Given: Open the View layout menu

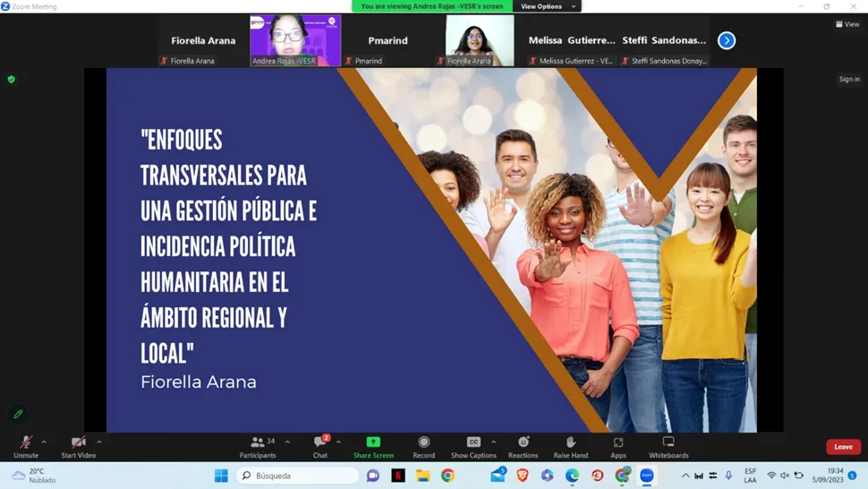Looking at the screenshot, I should point(847,24).
